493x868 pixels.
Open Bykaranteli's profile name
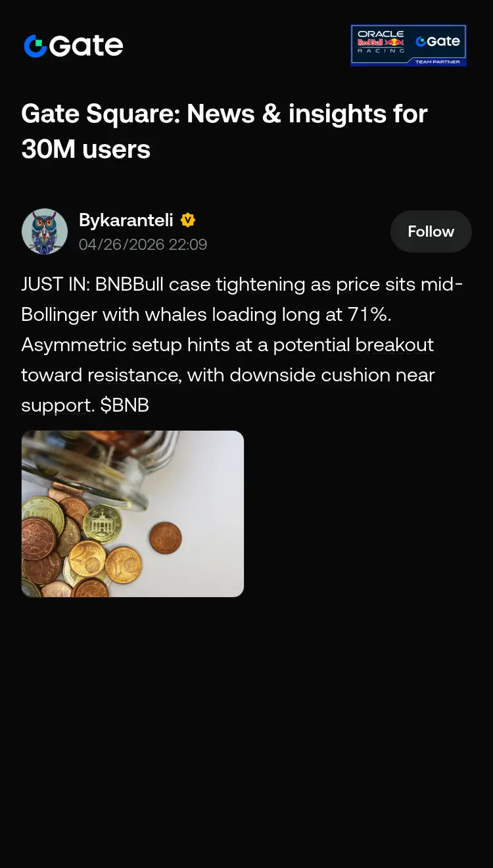click(126, 220)
